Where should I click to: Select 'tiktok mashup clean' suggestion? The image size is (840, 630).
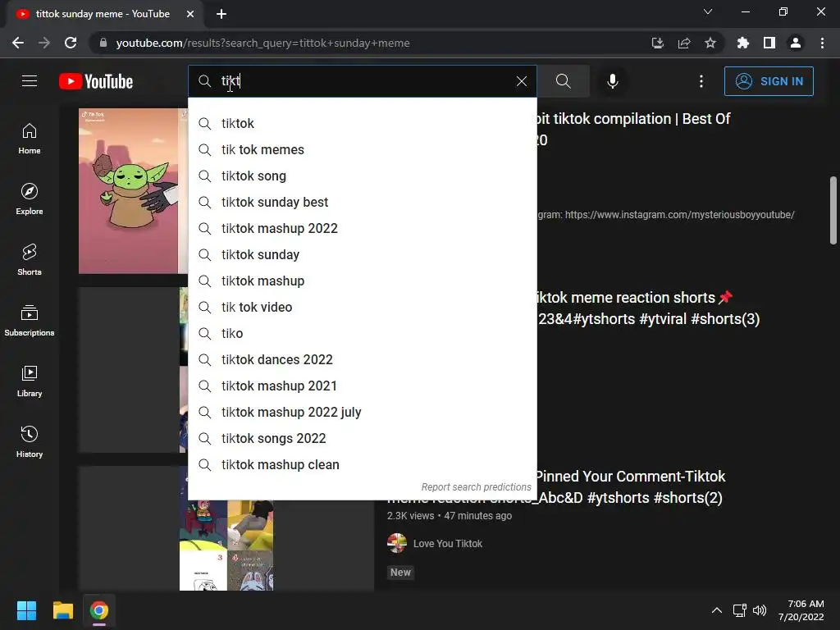362,464
